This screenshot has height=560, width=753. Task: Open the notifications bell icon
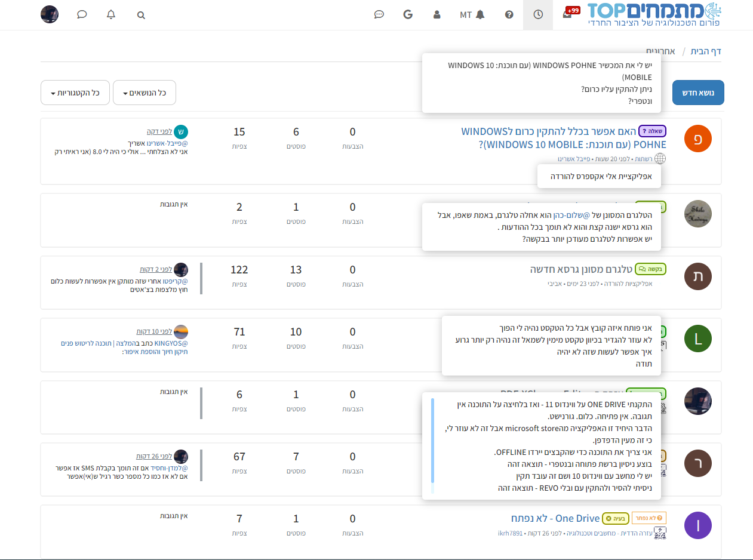[x=111, y=15]
